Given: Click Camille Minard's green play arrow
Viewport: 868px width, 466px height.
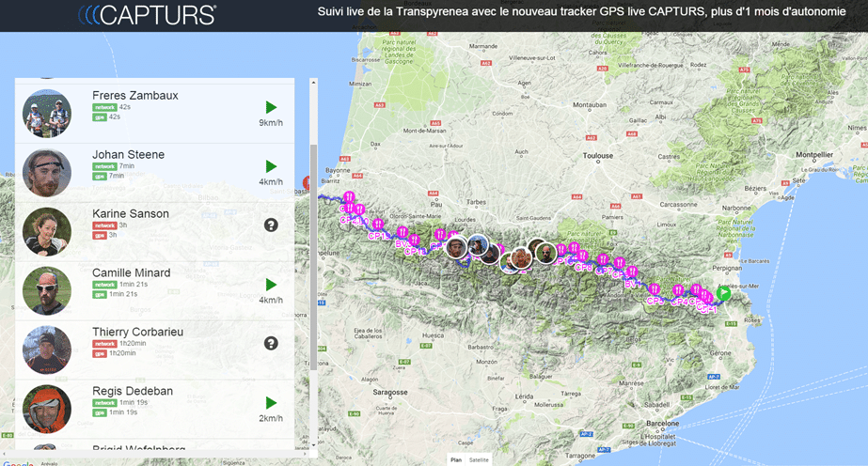Looking at the screenshot, I should [x=271, y=285].
